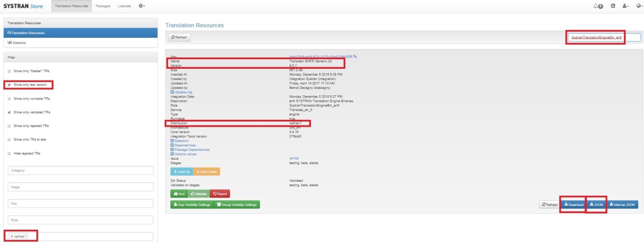The height and width of the screenshot is (243, 644).
Task: Download the Internal JSON
Action: [622, 205]
